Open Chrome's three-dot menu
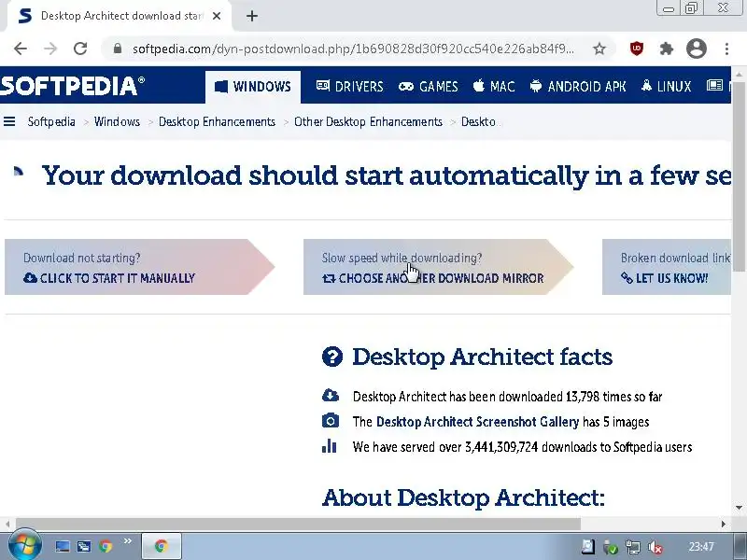Image resolution: width=747 pixels, height=560 pixels. [x=726, y=49]
